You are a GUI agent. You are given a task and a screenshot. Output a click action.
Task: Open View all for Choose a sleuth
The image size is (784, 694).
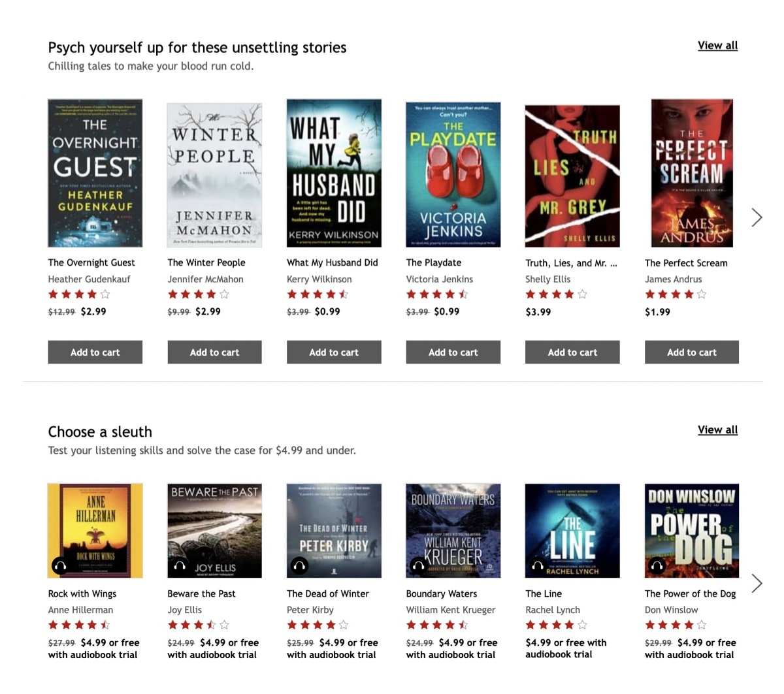coord(717,430)
